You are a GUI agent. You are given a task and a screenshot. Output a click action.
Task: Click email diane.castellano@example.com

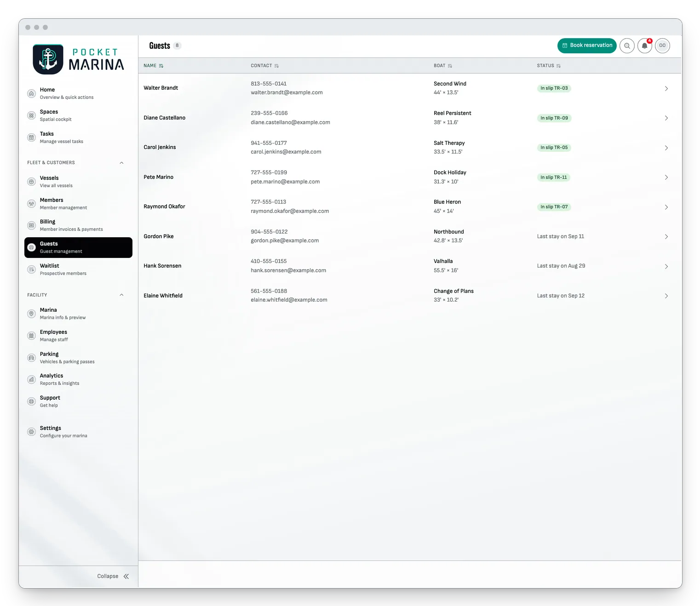[290, 122]
